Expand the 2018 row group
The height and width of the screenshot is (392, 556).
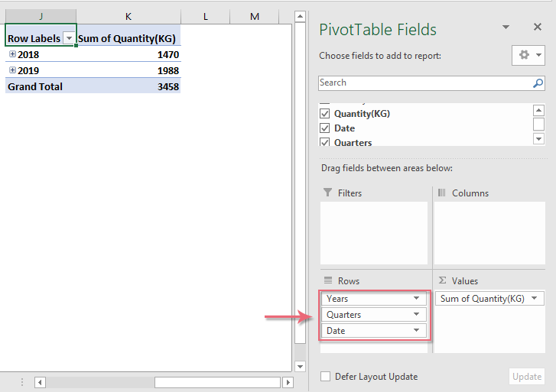pos(12,54)
